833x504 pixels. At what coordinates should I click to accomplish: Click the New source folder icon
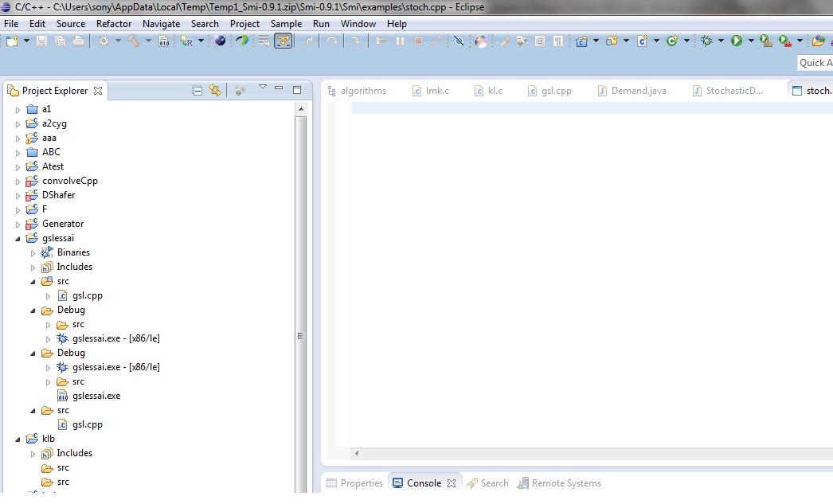tap(612, 41)
